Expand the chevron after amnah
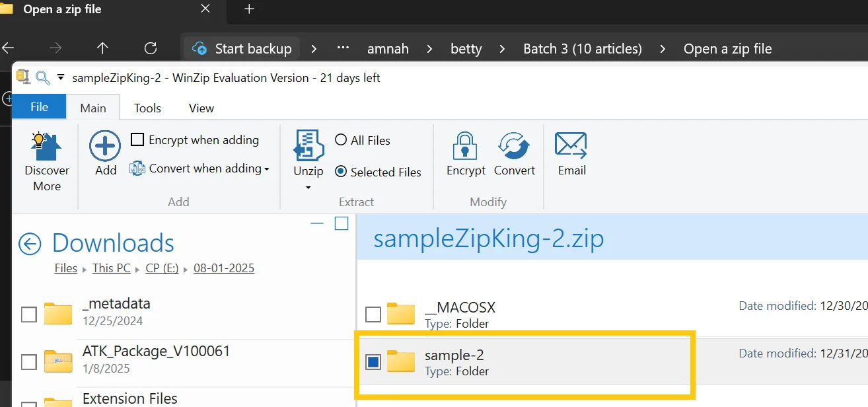Screen dimensions: 868x407 pyautogui.click(x=429, y=48)
